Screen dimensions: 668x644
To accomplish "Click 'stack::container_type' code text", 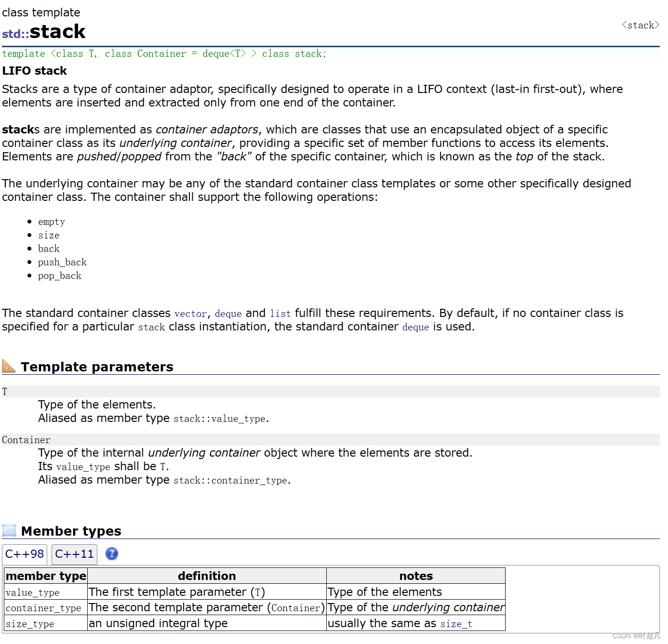I will point(230,480).
